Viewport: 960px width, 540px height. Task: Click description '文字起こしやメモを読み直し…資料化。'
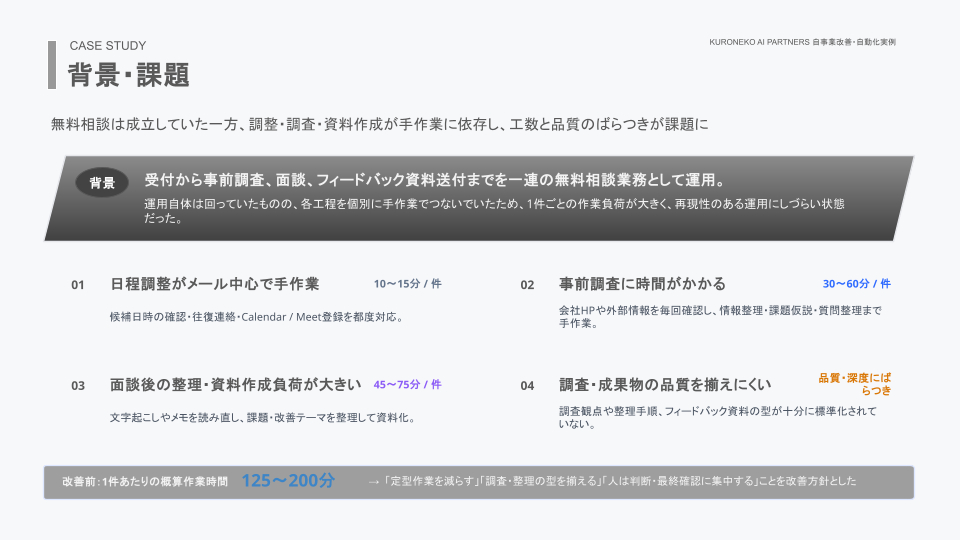[263, 418]
